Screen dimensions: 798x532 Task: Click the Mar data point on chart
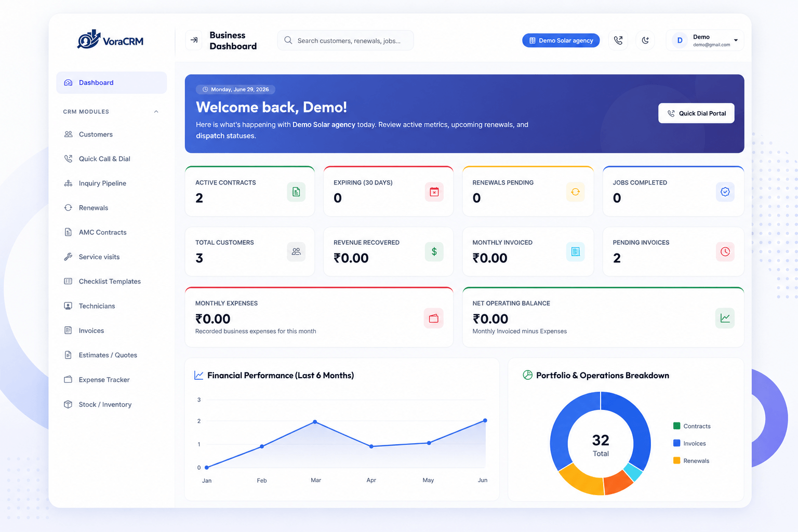click(315, 422)
